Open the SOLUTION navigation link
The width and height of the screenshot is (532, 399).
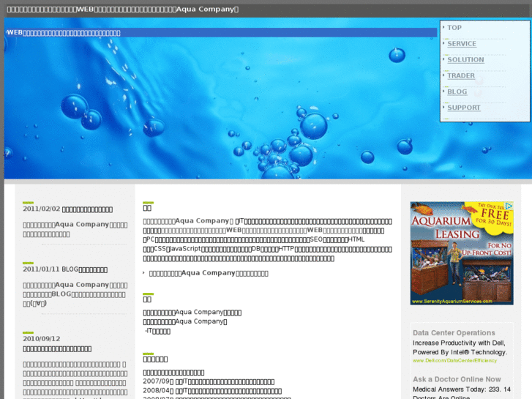pyautogui.click(x=465, y=60)
